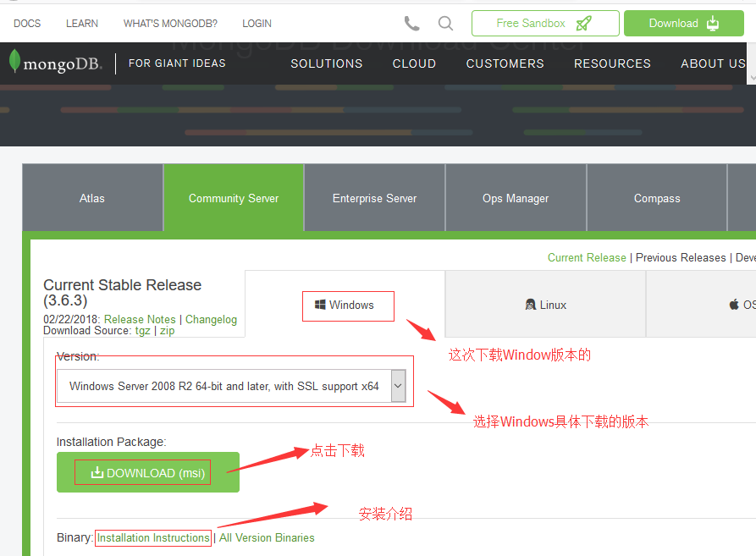Click the 'FOR GIANT IDEAS' tagline text
756x556 pixels.
tap(177, 63)
